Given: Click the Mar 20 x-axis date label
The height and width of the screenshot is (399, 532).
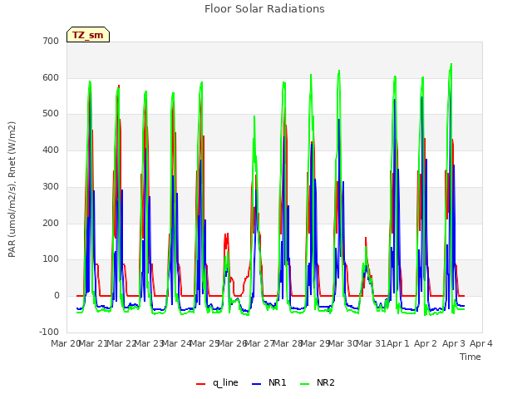Looking at the screenshot, I should [x=65, y=343].
